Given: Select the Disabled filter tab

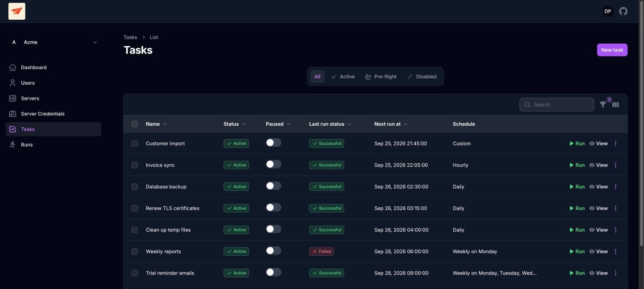Looking at the screenshot, I should [x=422, y=76].
